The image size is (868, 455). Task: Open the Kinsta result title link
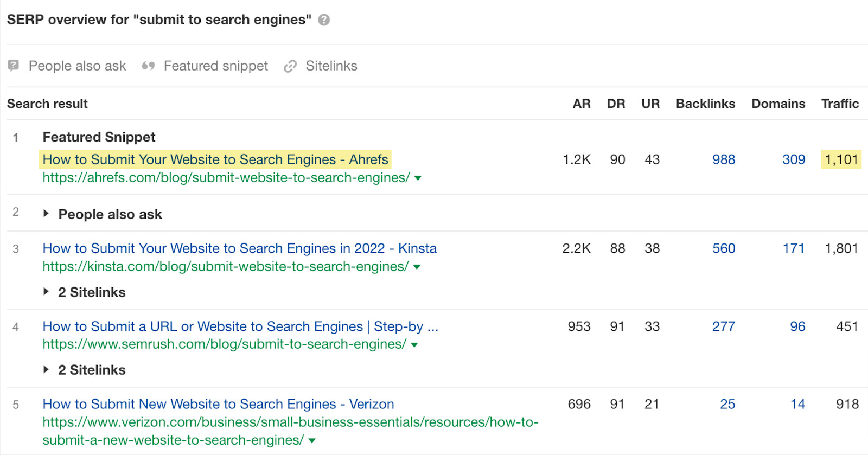tap(240, 248)
